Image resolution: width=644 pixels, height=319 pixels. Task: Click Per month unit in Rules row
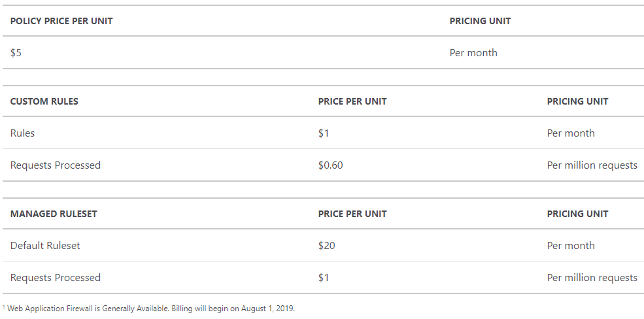[571, 133]
